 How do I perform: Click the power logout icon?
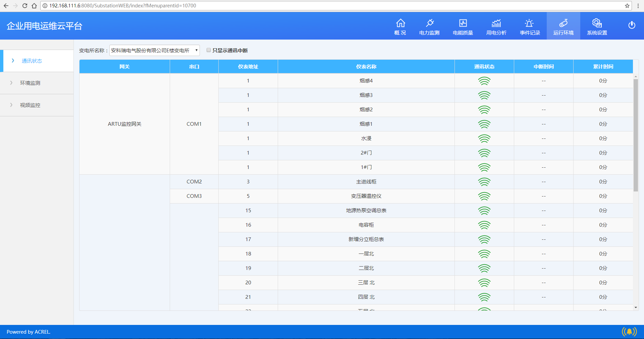click(632, 25)
